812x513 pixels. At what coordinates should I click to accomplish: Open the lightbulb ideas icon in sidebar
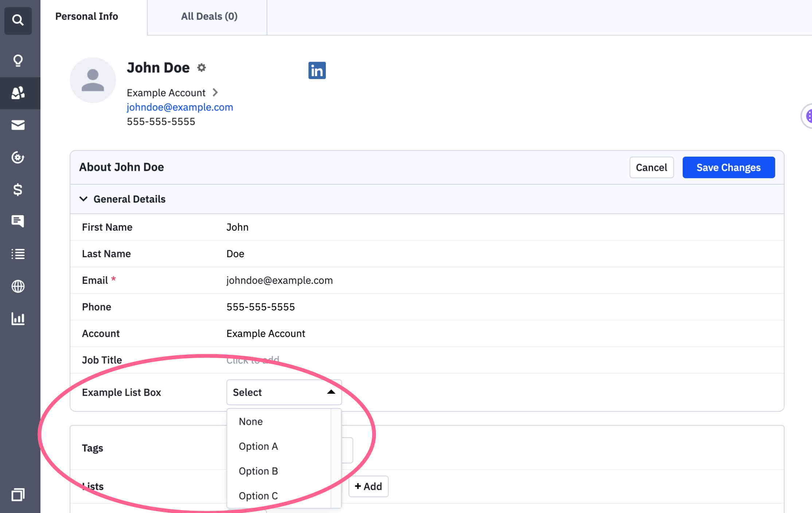tap(18, 60)
